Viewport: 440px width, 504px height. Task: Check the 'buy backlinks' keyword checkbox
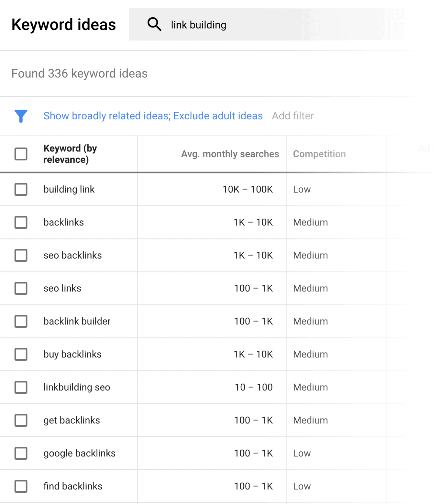21,354
